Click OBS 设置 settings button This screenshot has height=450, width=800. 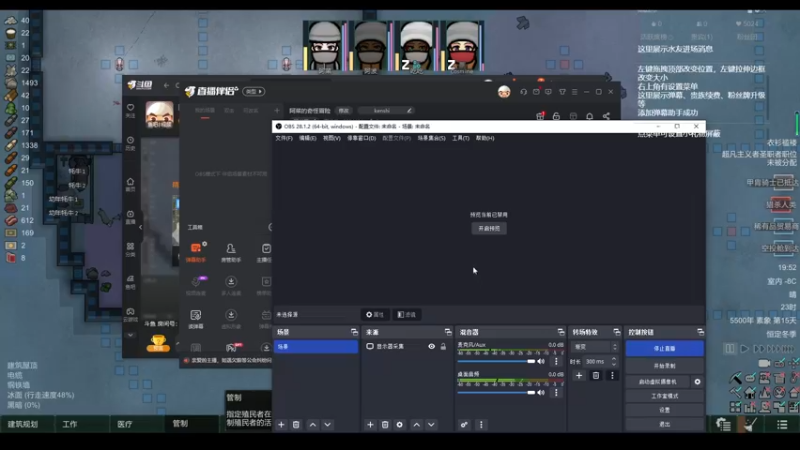664,410
